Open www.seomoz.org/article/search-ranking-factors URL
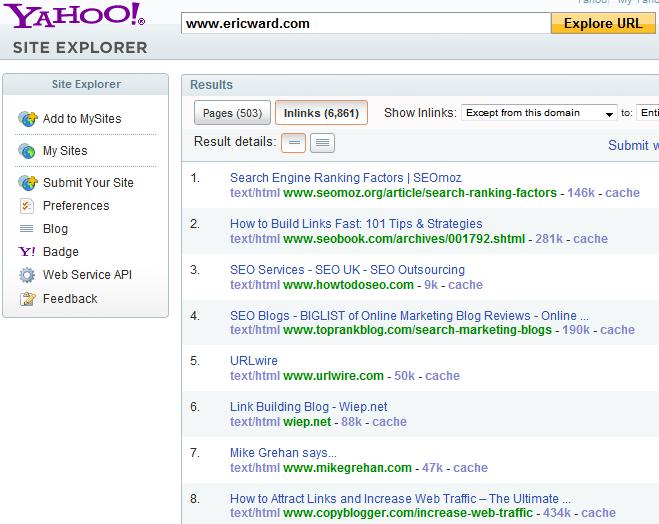The width and height of the screenshot is (659, 524). 420,193
